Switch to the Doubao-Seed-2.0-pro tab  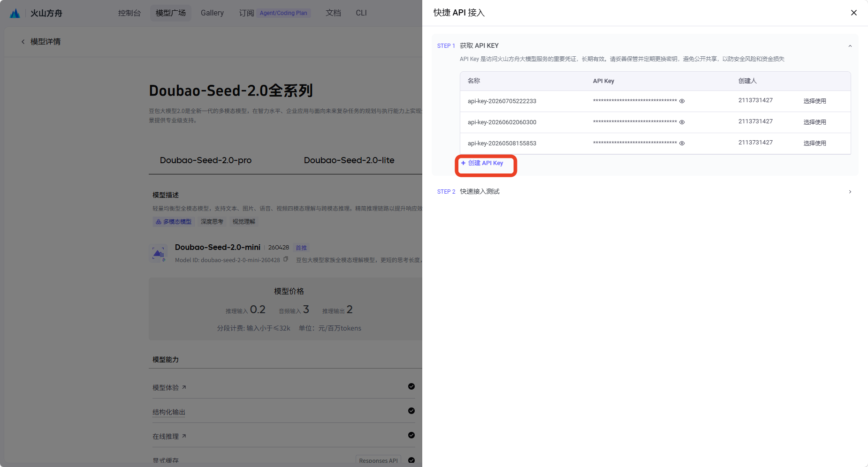tap(206, 160)
